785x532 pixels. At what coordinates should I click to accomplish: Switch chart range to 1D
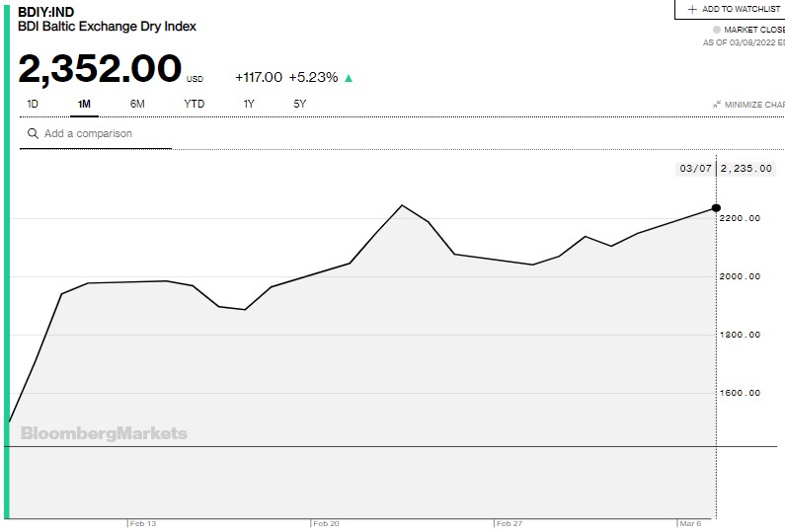click(x=33, y=104)
